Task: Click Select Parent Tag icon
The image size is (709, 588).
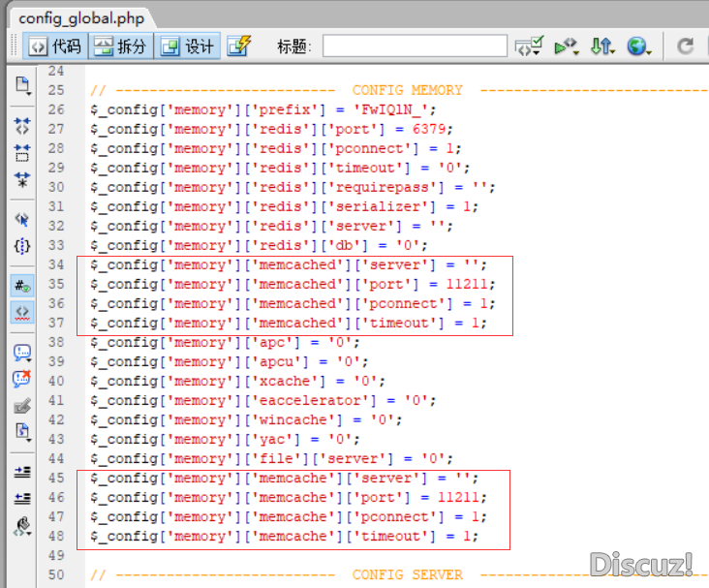Action: click(21, 219)
